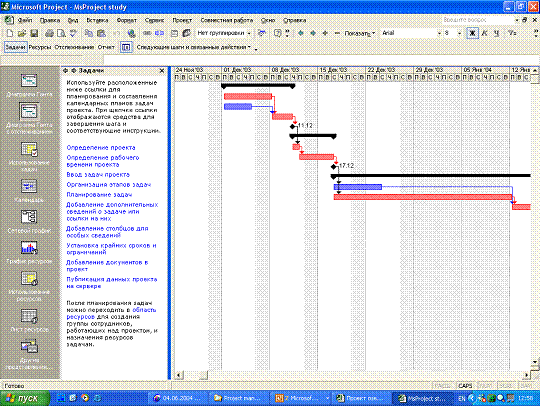Open Print Preview from the toolbar

[x=61, y=33]
